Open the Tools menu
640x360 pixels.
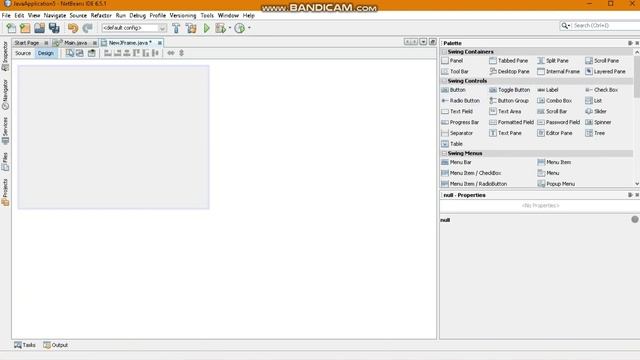tap(207, 16)
